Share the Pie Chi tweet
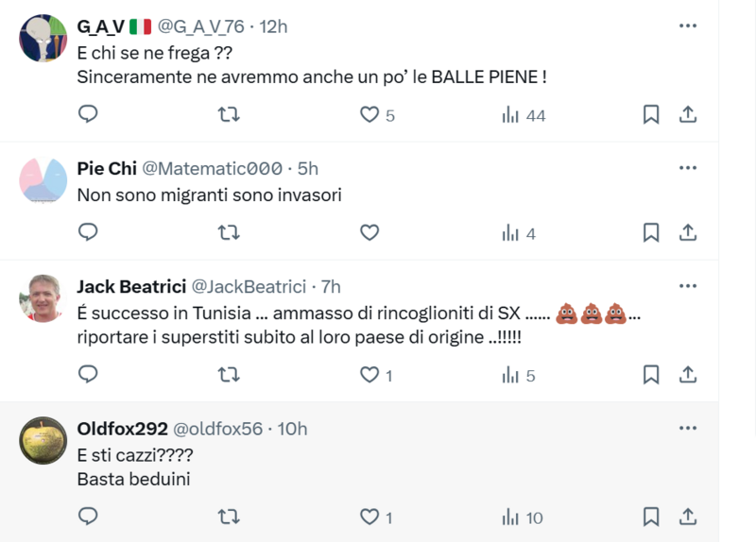This screenshot has height=542, width=756. (688, 232)
